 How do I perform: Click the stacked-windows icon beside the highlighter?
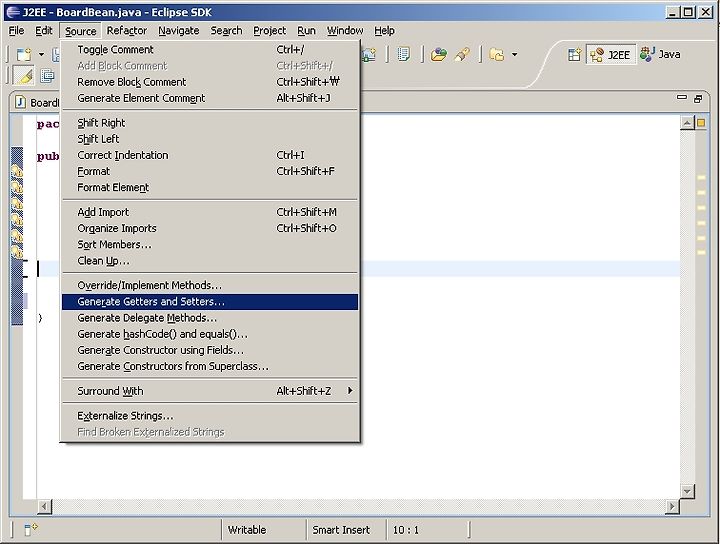point(48,76)
